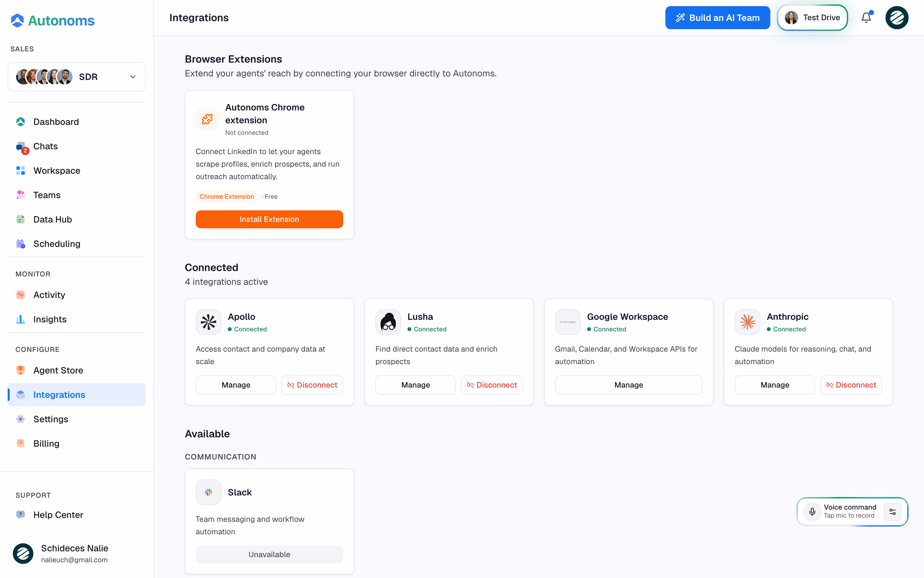Click the Browser Extensions heading
Image resolution: width=924 pixels, height=578 pixels.
233,59
